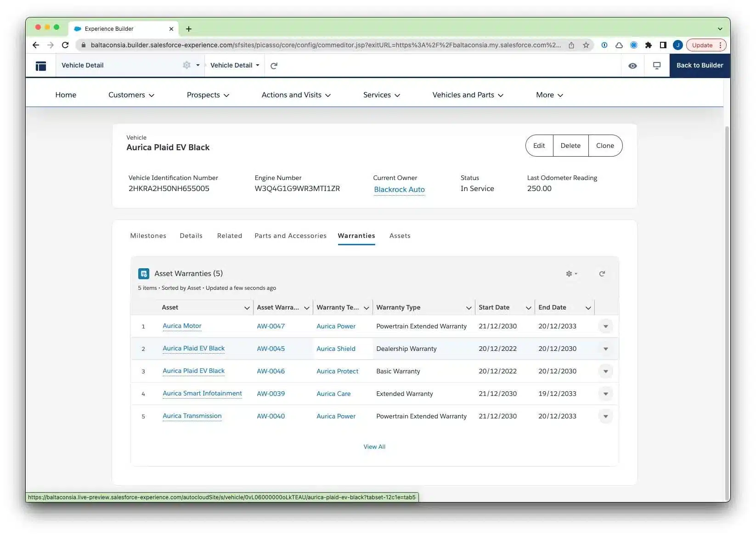The height and width of the screenshot is (536, 756).
Task: Refresh the Asset Warranties list
Action: [602, 274]
